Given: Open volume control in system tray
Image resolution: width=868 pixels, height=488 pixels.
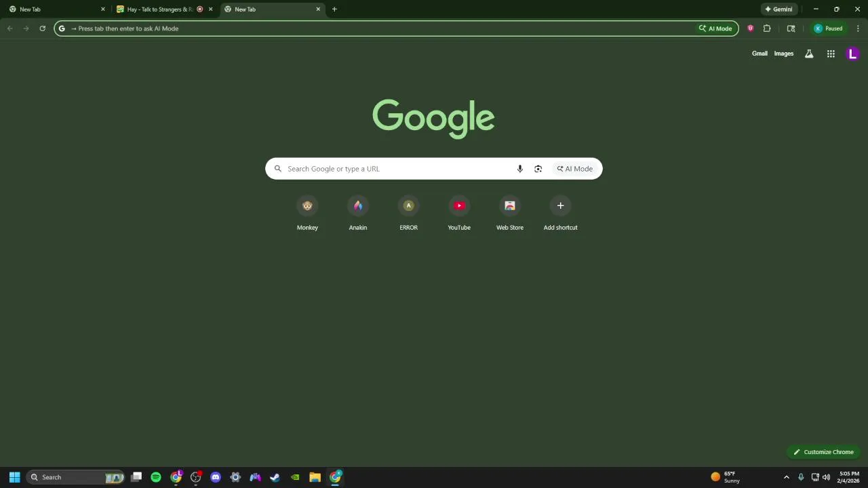Looking at the screenshot, I should click(x=826, y=477).
